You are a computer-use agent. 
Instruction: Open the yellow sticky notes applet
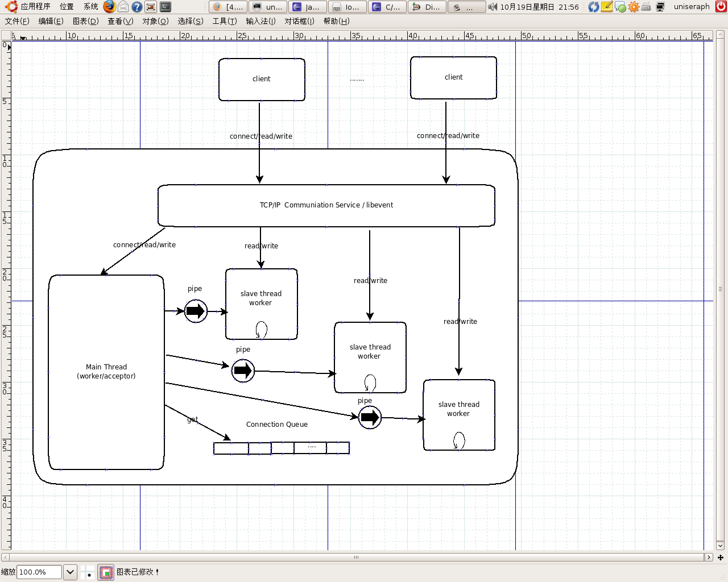tap(607, 7)
